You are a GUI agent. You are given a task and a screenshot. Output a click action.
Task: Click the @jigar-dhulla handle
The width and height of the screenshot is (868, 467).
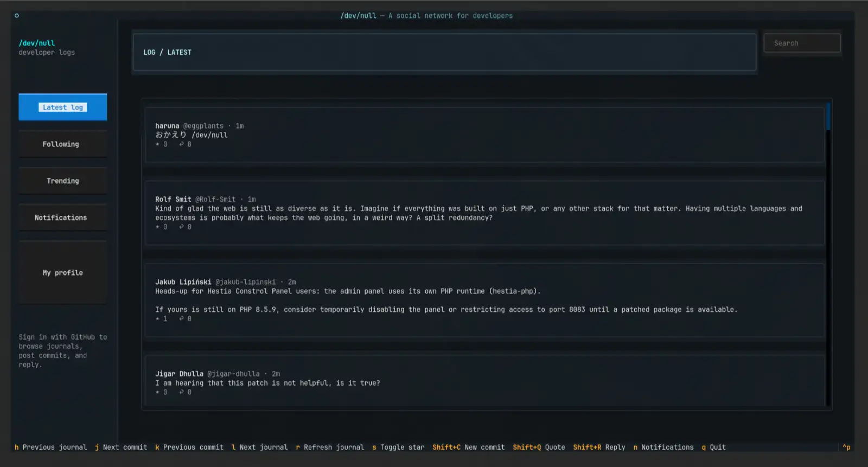coord(233,374)
